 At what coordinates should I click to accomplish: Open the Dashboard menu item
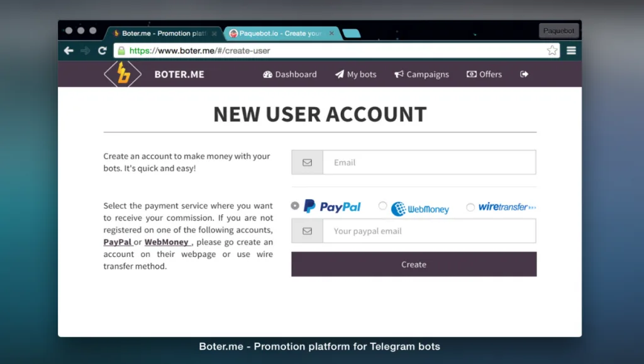click(290, 74)
